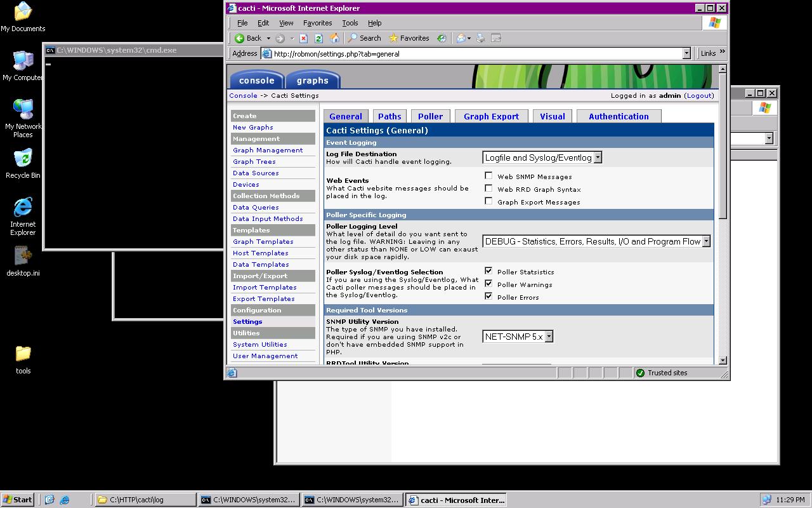
Task: Select My Computer desktop icon
Action: (x=23, y=66)
